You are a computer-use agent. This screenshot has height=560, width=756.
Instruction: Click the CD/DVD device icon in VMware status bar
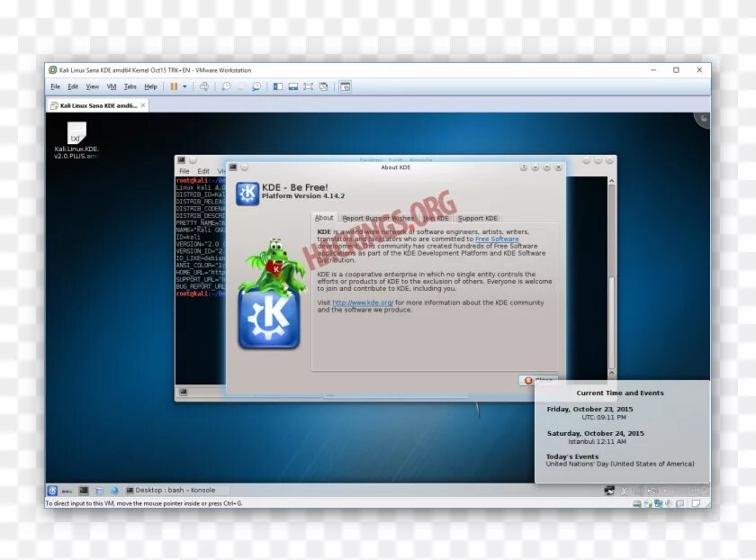647,503
